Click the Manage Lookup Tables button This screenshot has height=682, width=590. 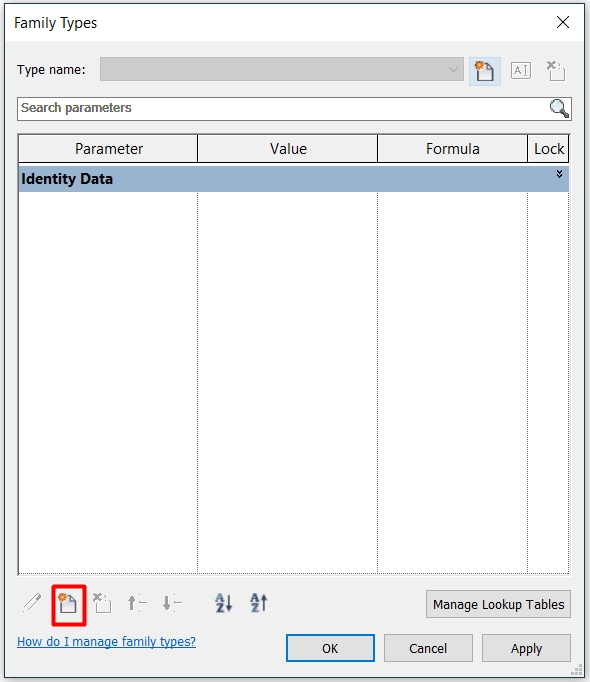[498, 604]
